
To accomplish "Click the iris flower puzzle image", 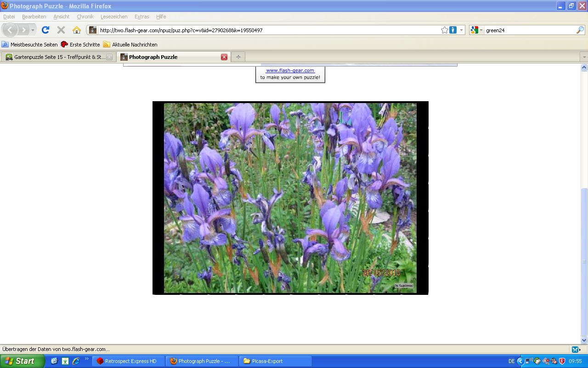I will 290,198.
